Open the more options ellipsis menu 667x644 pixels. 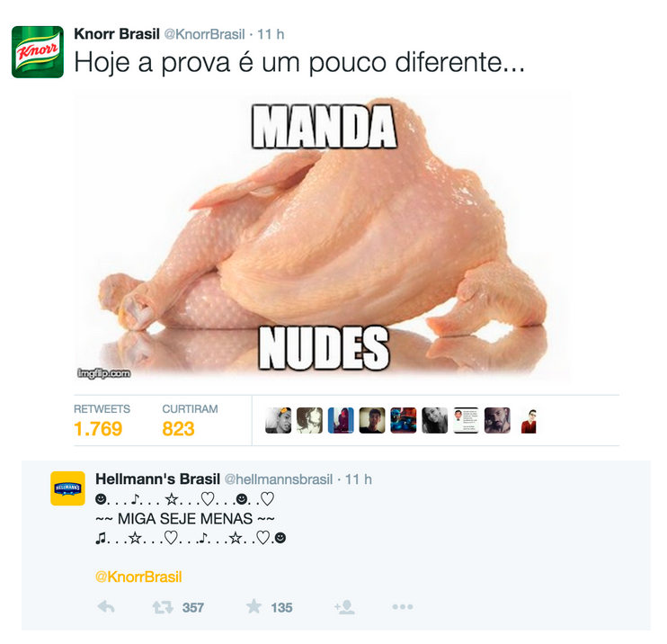(x=403, y=606)
